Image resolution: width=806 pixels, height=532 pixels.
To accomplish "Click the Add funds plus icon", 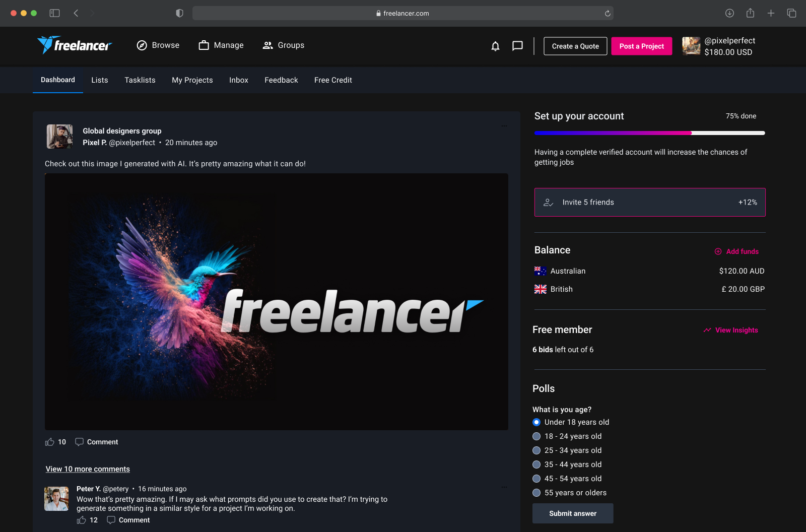I will 718,251.
